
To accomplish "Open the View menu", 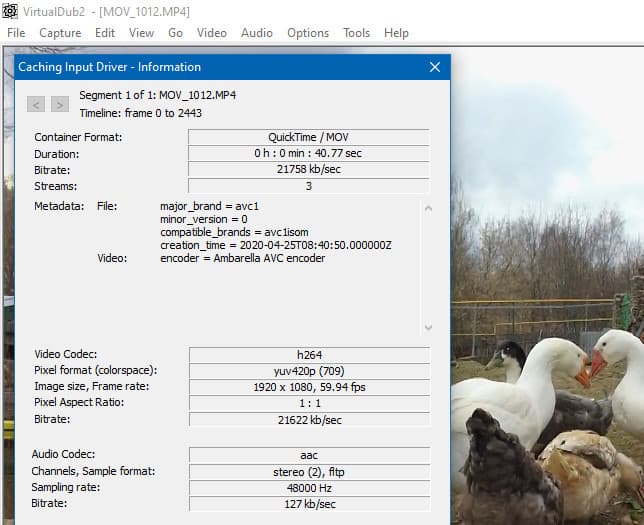I will point(141,33).
